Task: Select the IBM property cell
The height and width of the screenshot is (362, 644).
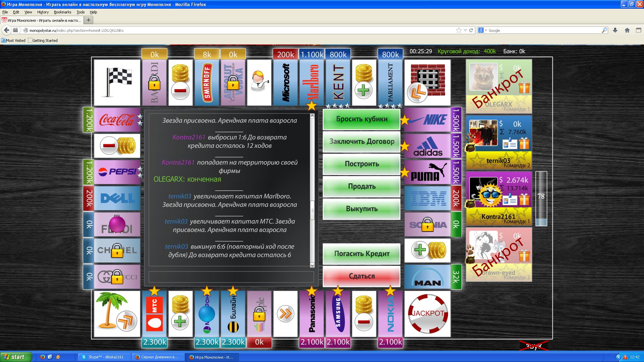Action: (x=428, y=198)
